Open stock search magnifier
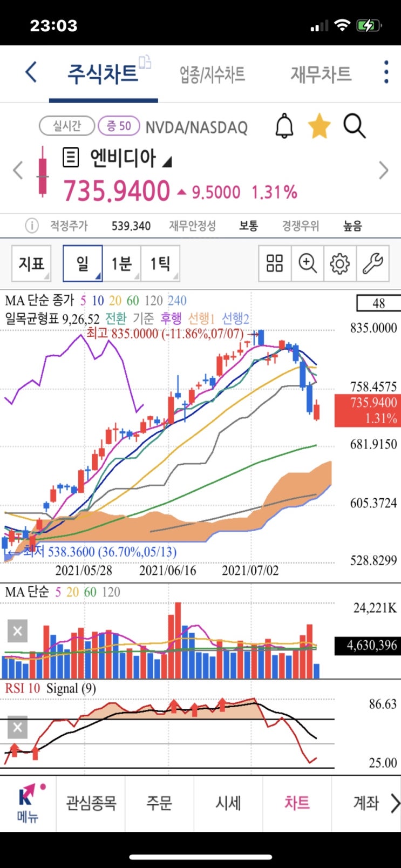The height and width of the screenshot is (868, 401). tap(355, 126)
